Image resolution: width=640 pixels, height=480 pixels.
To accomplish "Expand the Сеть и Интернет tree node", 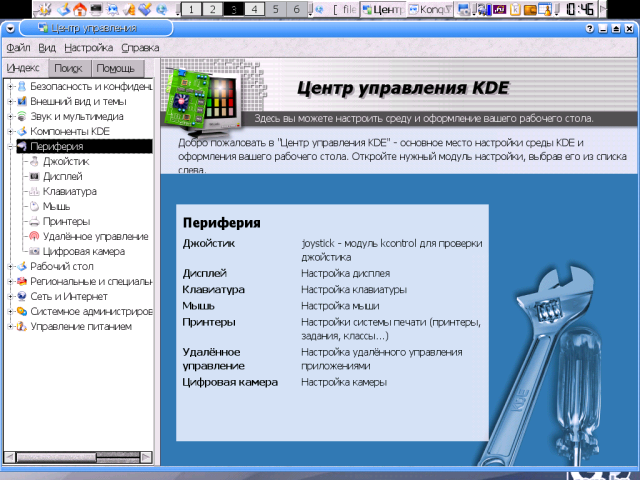I will click(9, 296).
